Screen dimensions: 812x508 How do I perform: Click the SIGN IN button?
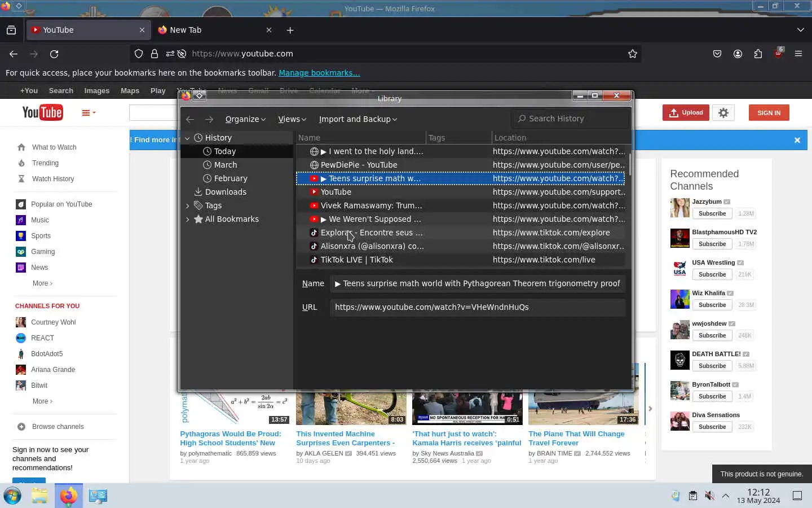coord(769,113)
